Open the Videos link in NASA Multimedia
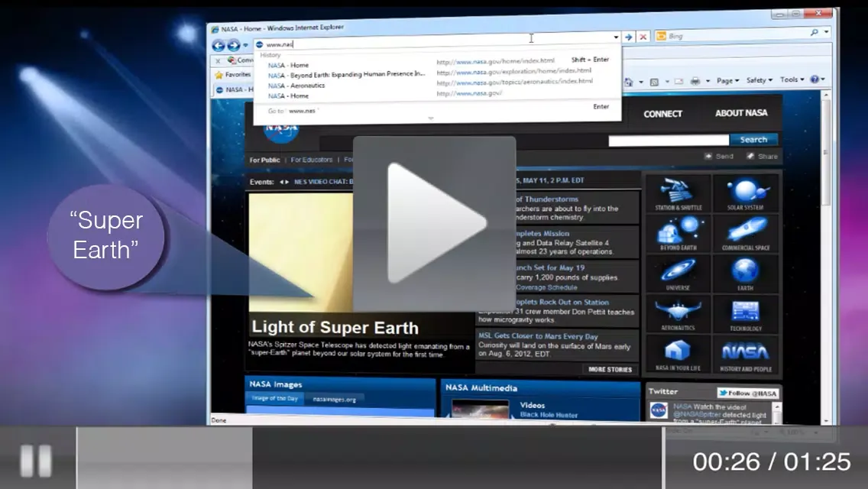 pos(533,406)
